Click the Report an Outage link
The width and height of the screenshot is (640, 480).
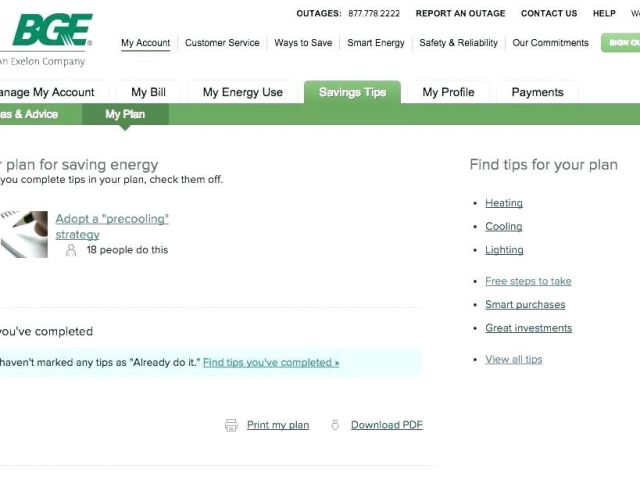460,14
